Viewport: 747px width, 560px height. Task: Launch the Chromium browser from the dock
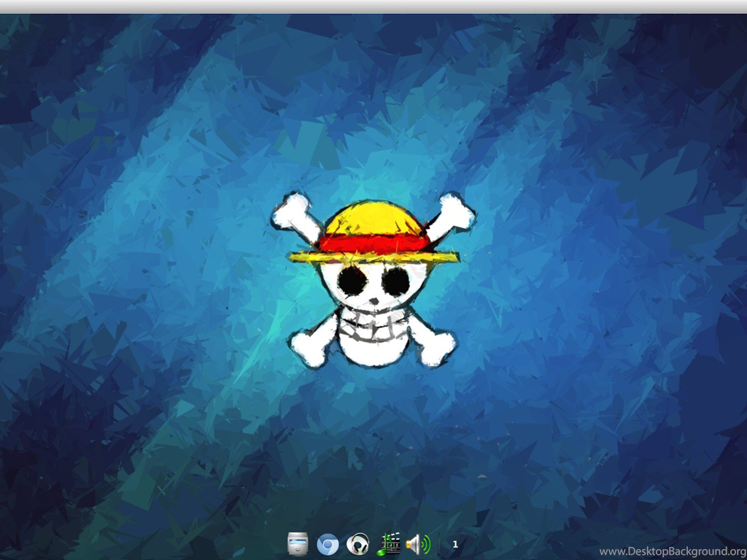pos(328,545)
